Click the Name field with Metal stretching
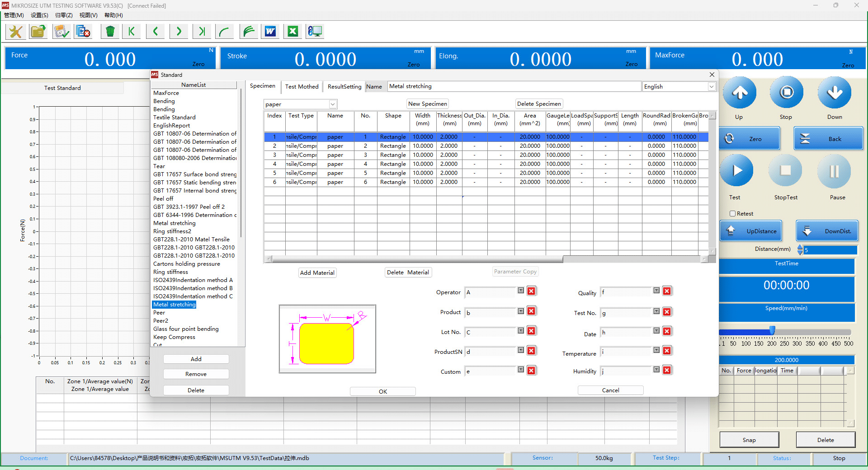 (514, 86)
